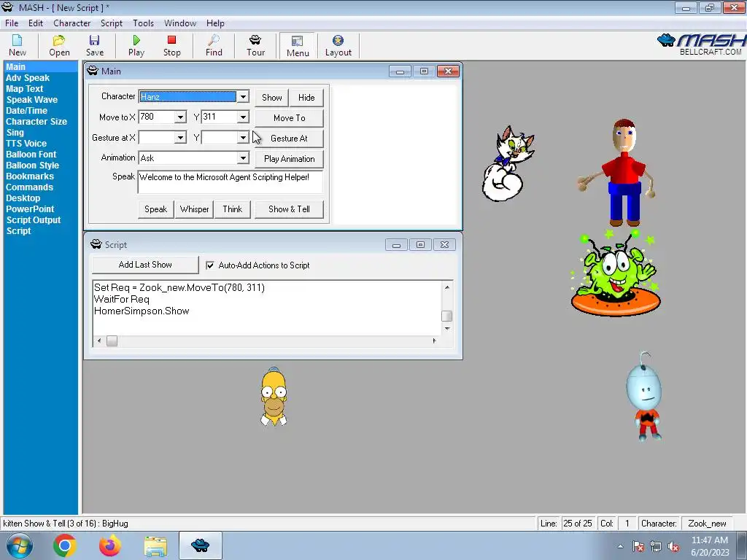Launch Firefox from taskbar
The image size is (747, 560).
[x=109, y=545]
